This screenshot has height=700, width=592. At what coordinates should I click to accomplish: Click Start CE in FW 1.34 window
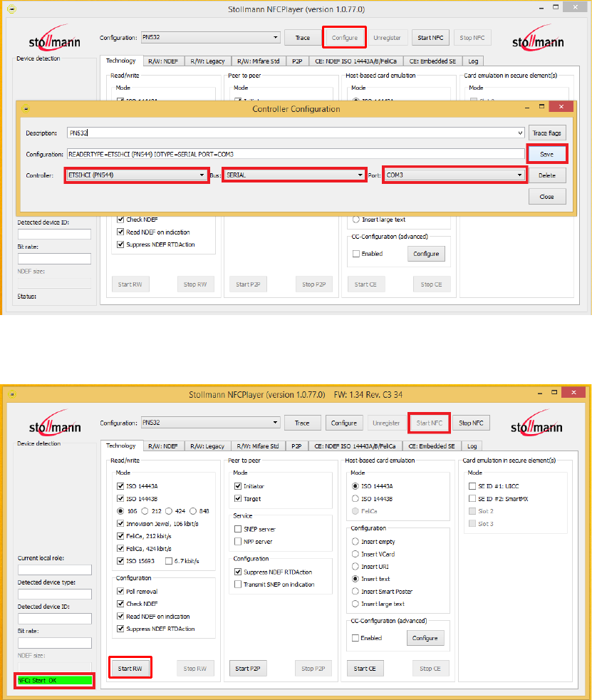[x=365, y=669]
